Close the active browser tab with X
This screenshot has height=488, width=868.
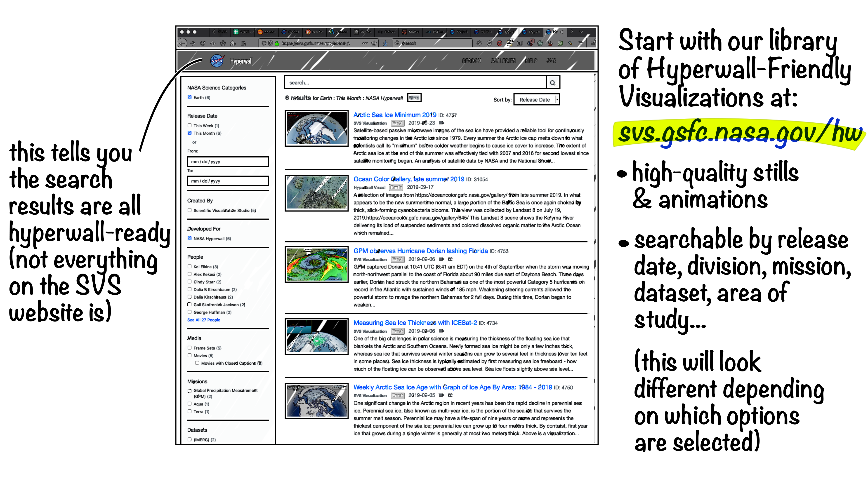coord(561,32)
